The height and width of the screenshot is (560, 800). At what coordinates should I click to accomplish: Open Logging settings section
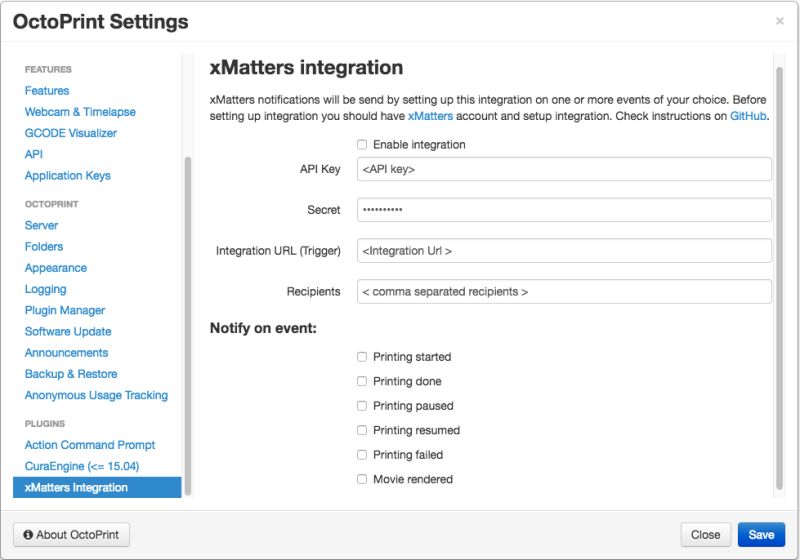click(45, 289)
